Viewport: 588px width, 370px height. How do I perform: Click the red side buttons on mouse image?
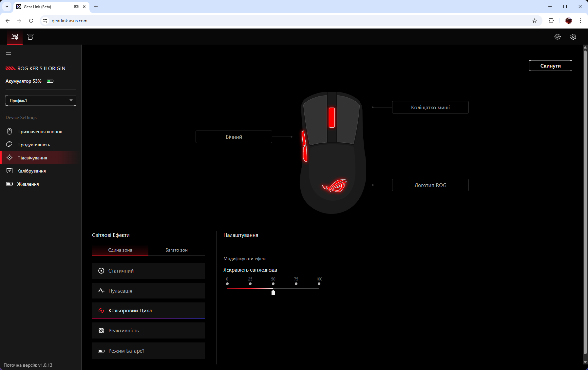[x=305, y=146]
